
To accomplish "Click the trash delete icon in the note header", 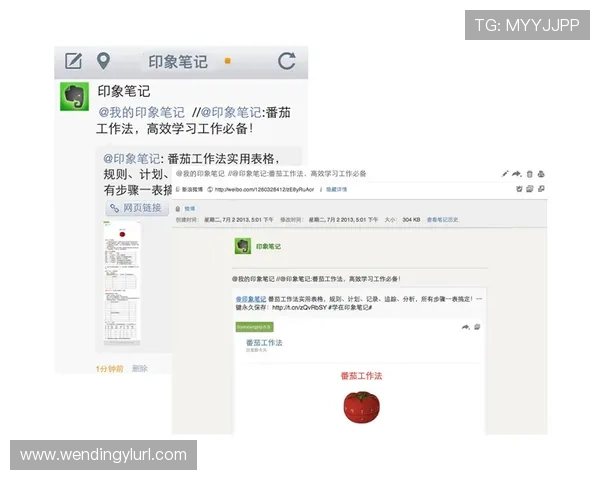I will pyautogui.click(x=530, y=174).
